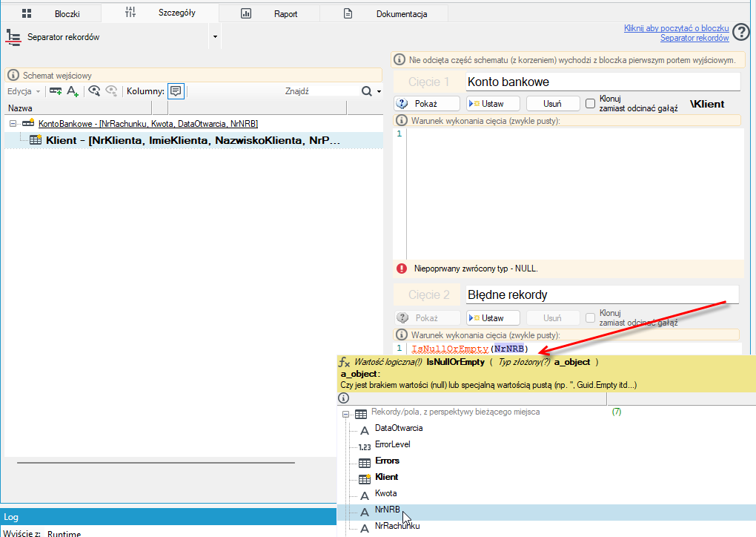The height and width of the screenshot is (537, 756).
Task: Open the block help question-mark icon
Action: (x=740, y=33)
